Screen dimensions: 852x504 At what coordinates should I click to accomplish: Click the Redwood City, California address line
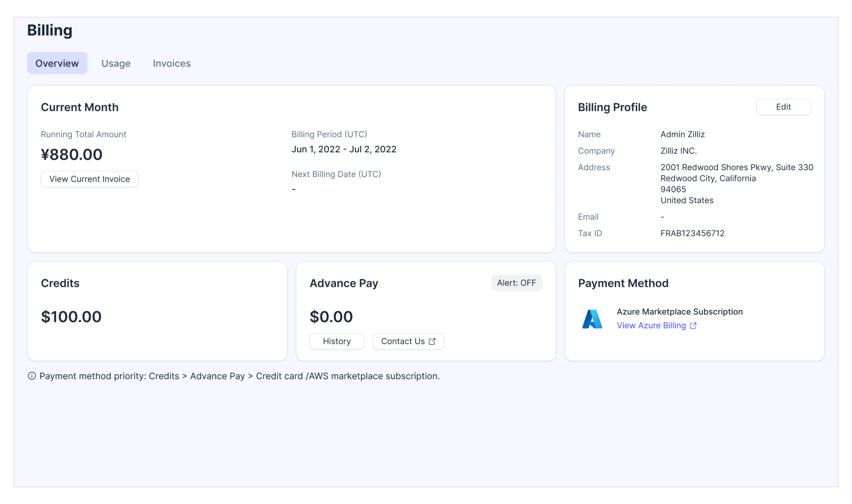point(708,178)
